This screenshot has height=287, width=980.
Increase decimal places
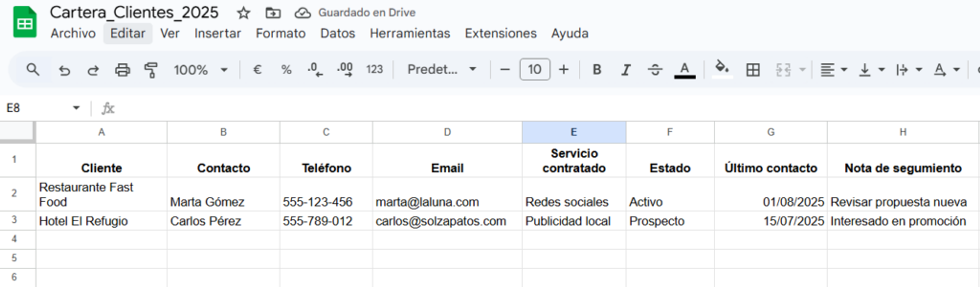click(345, 70)
